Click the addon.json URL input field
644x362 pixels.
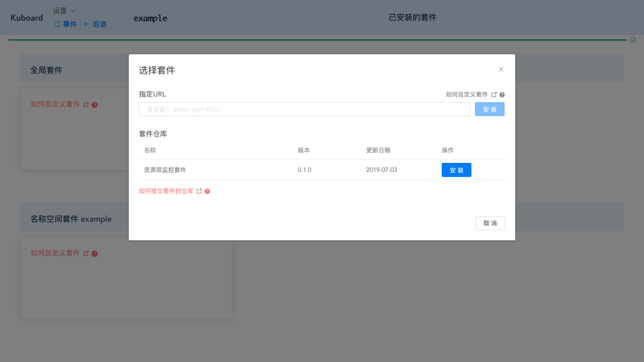[x=304, y=109]
